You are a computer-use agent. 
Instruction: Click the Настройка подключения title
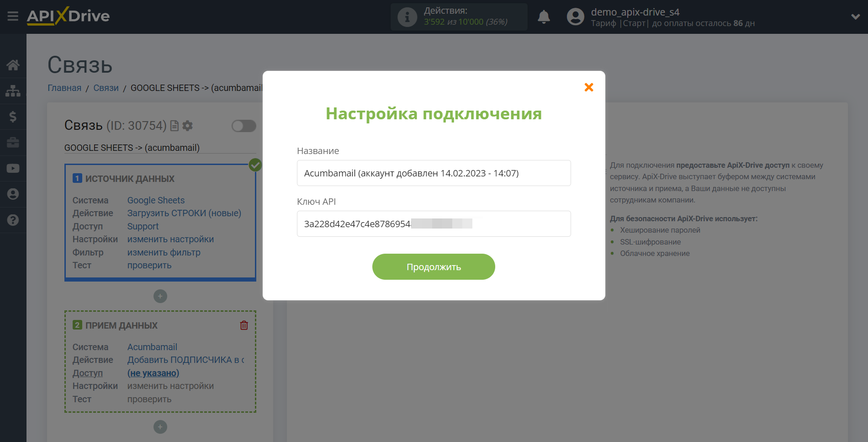[x=434, y=113]
